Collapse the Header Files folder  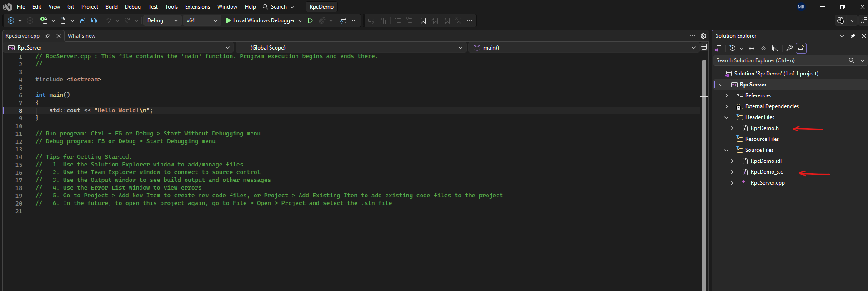[x=726, y=117]
